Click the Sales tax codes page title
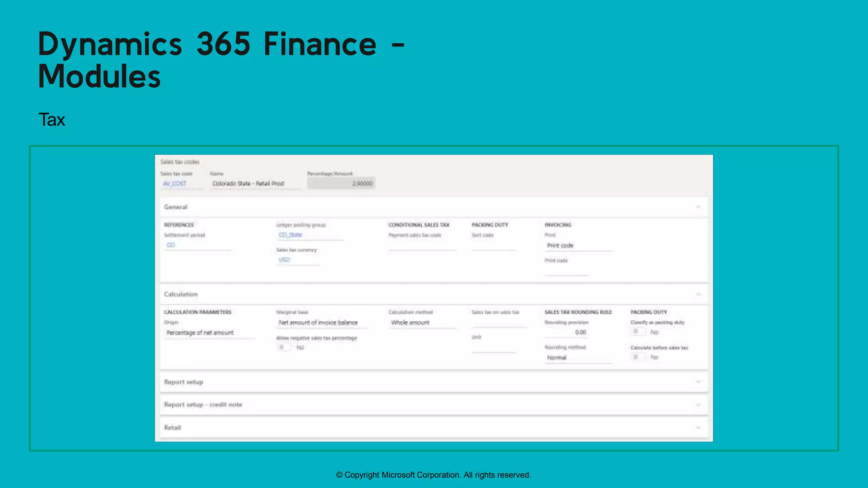The width and height of the screenshot is (868, 488). pos(180,162)
